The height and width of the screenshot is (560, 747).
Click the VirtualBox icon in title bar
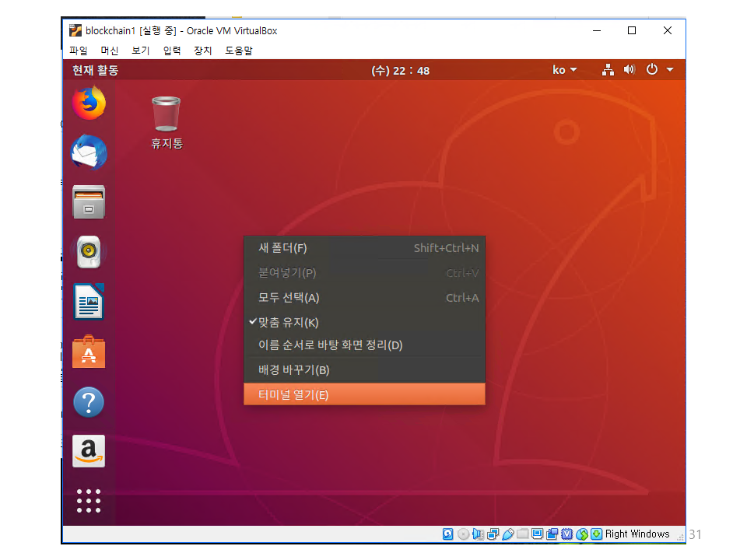coord(75,30)
